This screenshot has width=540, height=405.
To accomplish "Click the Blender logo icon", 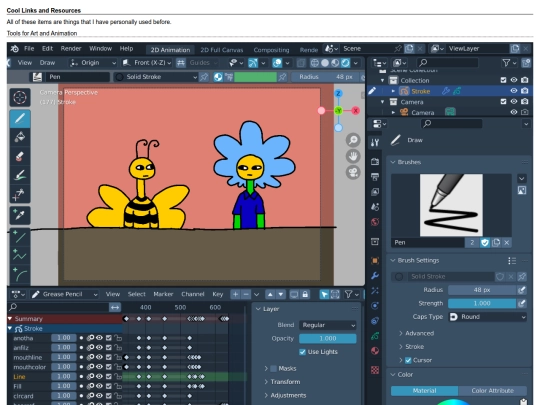I will [x=15, y=49].
